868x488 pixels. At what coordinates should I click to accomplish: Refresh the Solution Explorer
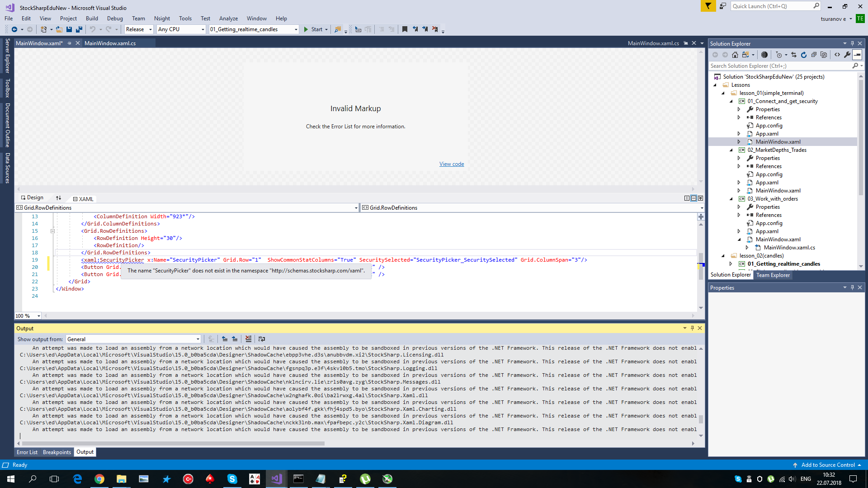tap(804, 55)
